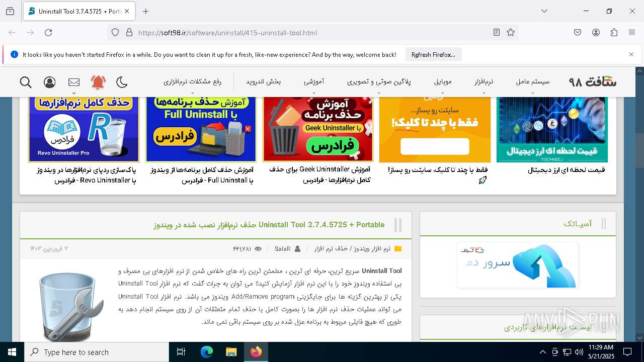This screenshot has height=362, width=644.
Task: Open نرم افزار ویندوز category link
Action: 372,249
